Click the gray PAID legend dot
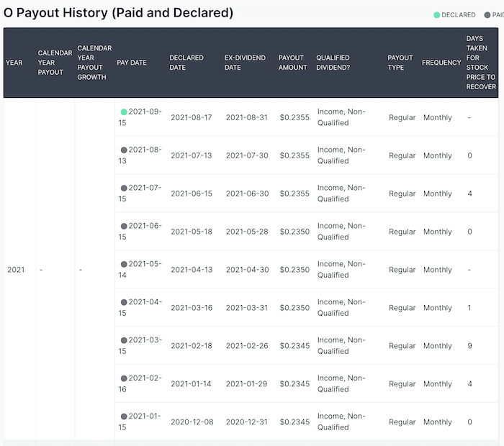Image resolution: width=504 pixels, height=446 pixels. 487,15
